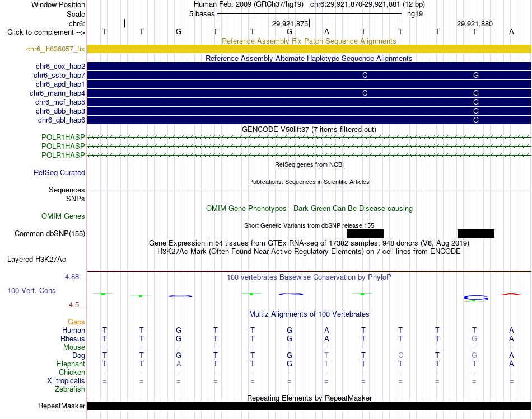Click the G mismatch in chr6_qbl_hap6 row
532x419 pixels.
point(475,120)
